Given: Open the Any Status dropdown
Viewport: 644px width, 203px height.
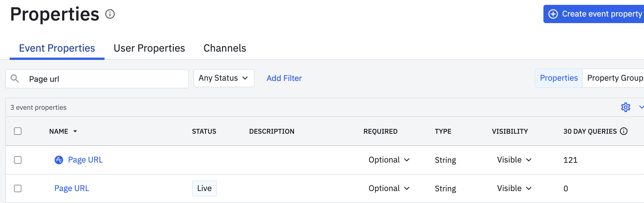Looking at the screenshot, I should tap(224, 78).
